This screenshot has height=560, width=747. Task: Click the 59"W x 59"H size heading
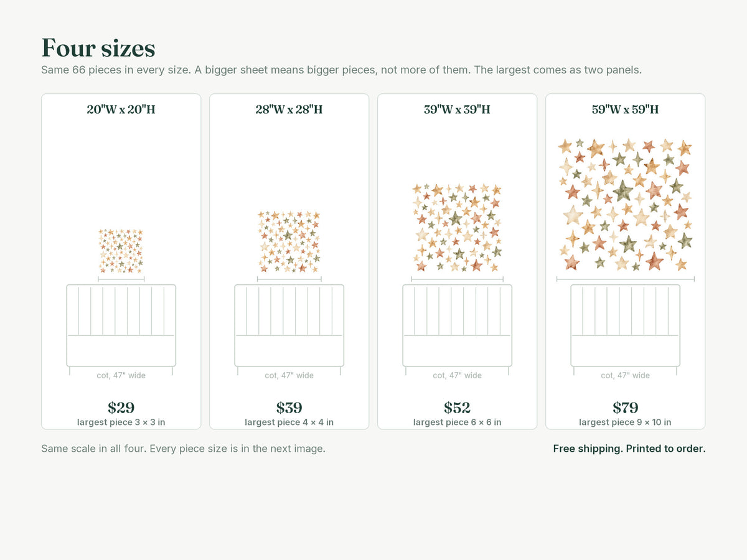coord(625,110)
